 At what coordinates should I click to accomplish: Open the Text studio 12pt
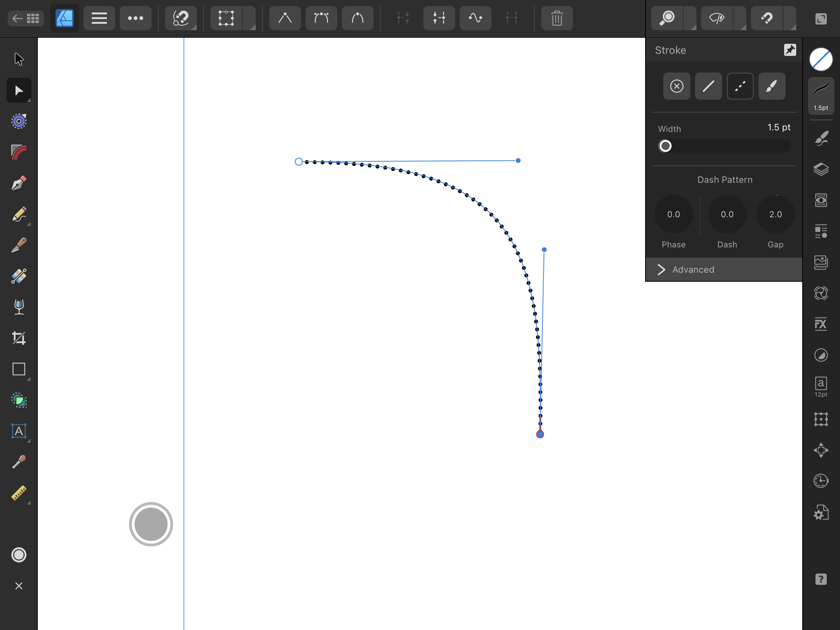(821, 387)
